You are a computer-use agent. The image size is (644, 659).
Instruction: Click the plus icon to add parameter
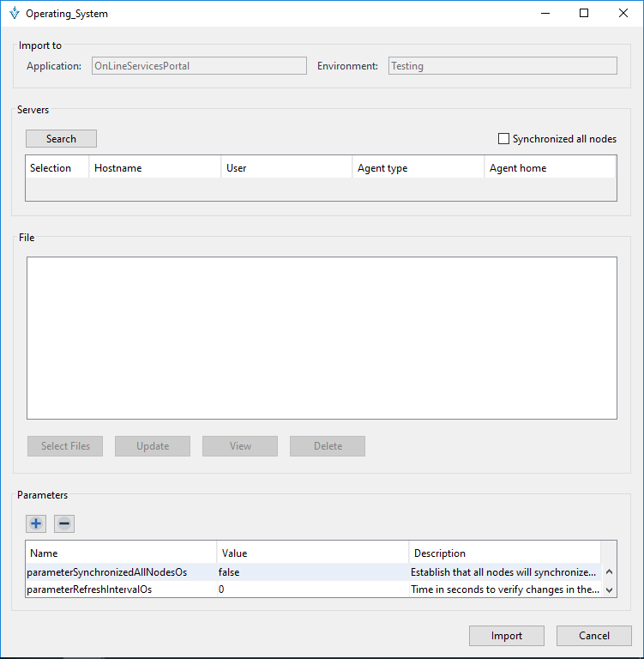point(36,523)
